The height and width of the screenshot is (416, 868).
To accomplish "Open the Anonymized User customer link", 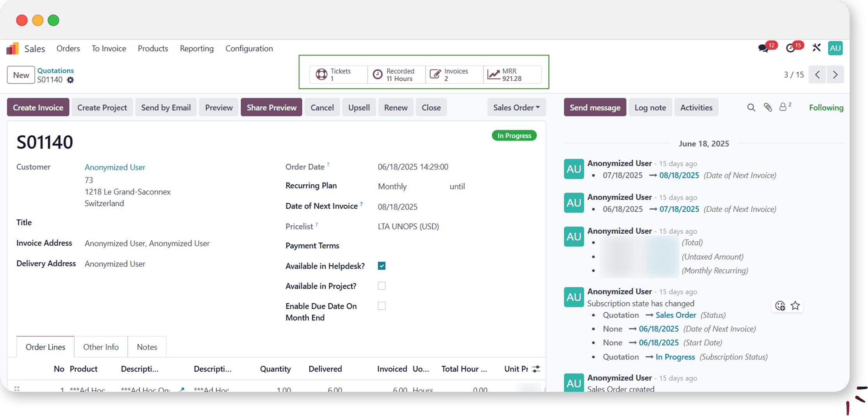I will coord(115,167).
